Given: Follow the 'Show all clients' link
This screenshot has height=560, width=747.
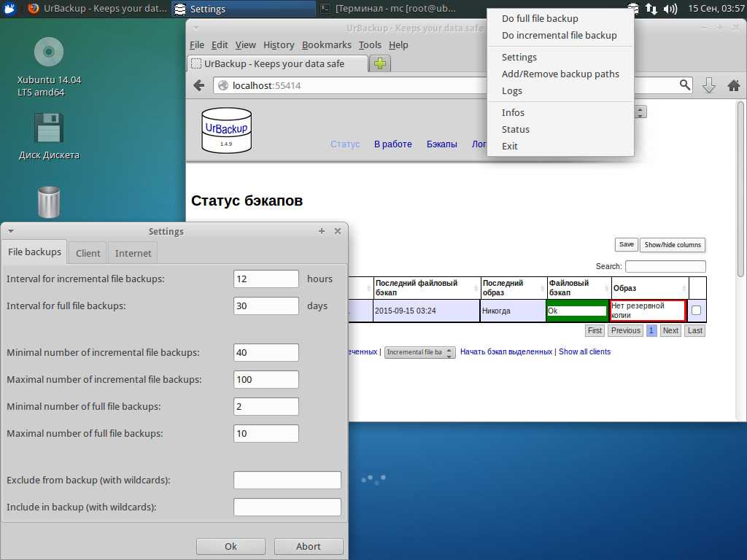Looking at the screenshot, I should tap(584, 351).
